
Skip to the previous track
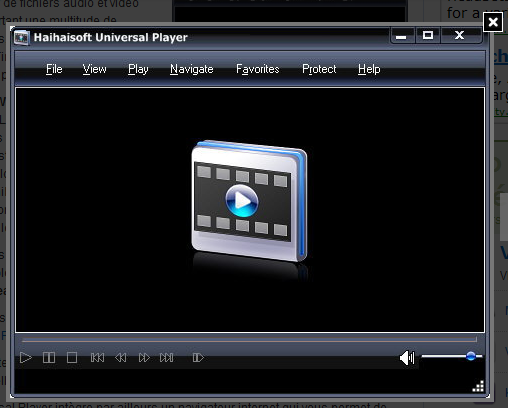[97, 358]
